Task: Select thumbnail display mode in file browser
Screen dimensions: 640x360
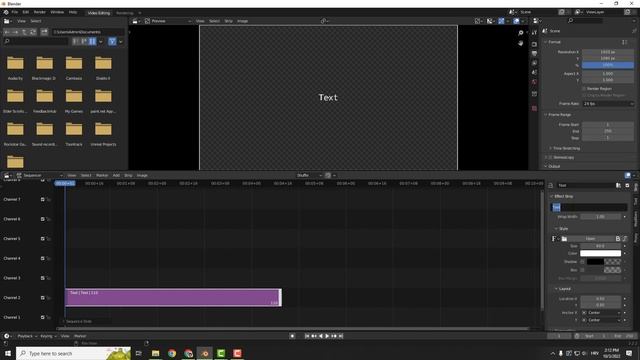Action: 93,41
